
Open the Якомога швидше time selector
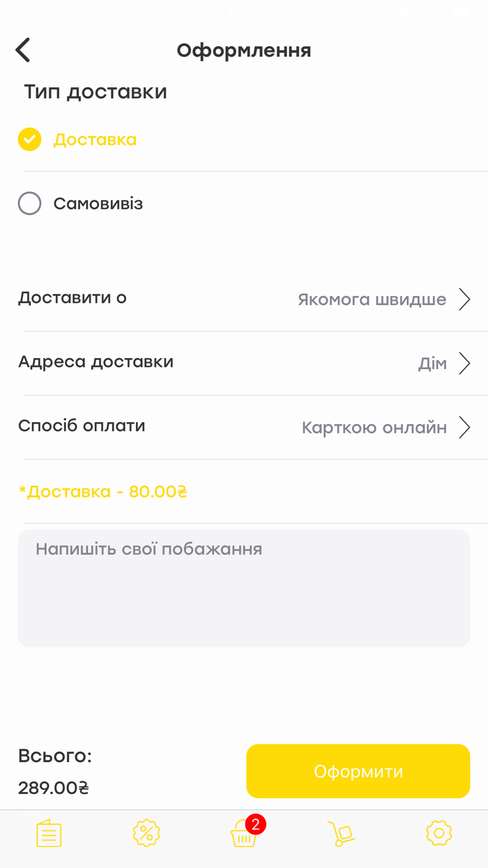coord(372,299)
